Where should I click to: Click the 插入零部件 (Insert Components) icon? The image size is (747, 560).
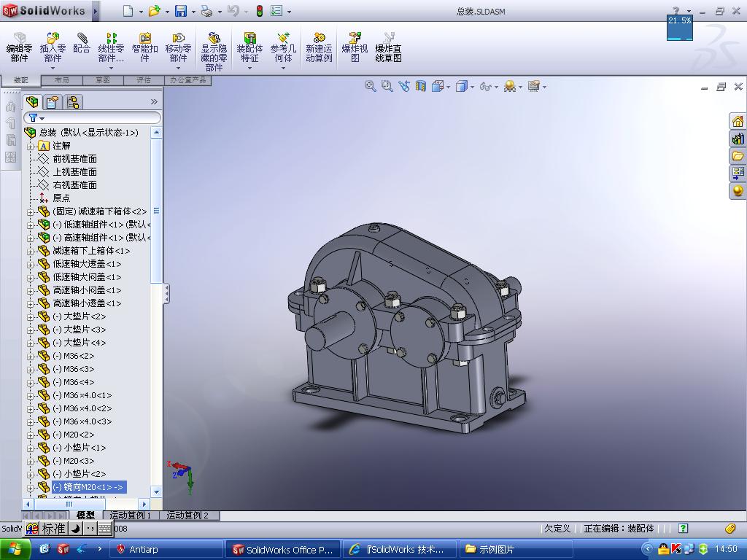coord(53,47)
